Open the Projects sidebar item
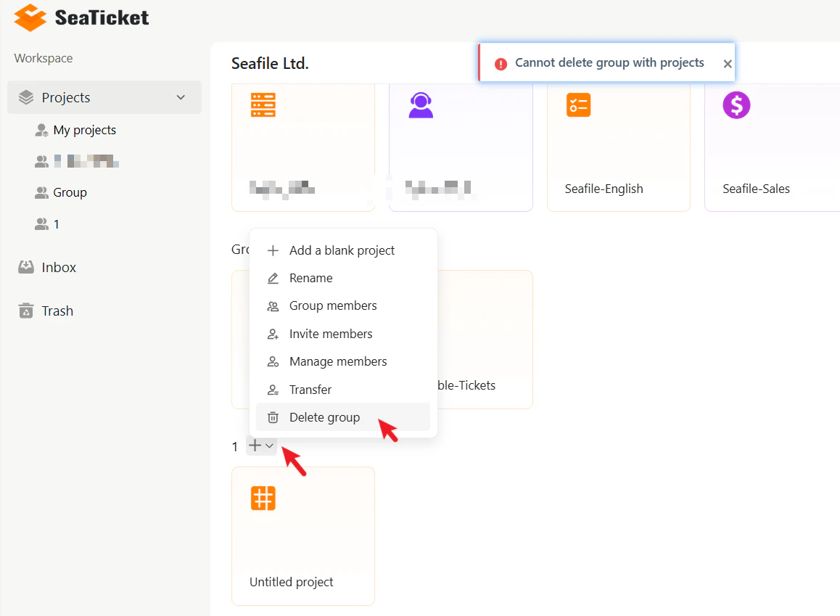840x616 pixels. coord(104,97)
